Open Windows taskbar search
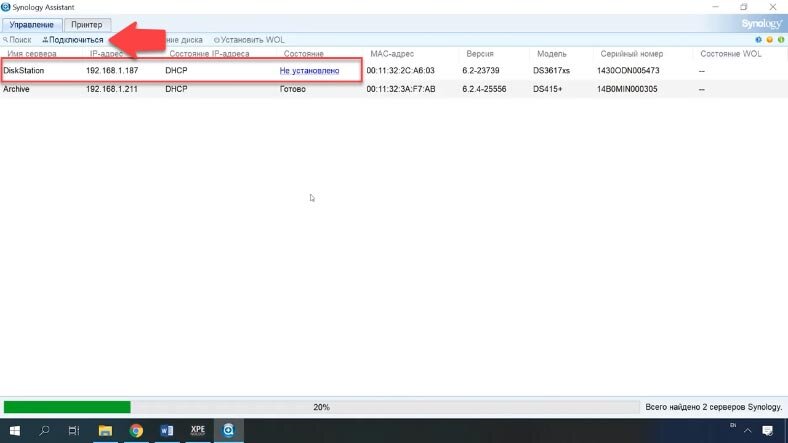The width and height of the screenshot is (788, 443). (44, 430)
